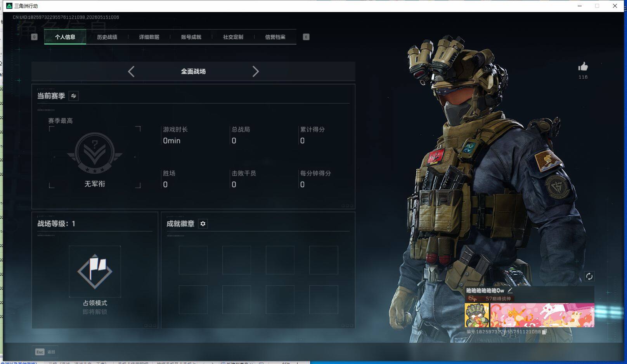Copy the player ID number
Image resolution: width=627 pixels, height=364 pixels.
pos(544,332)
